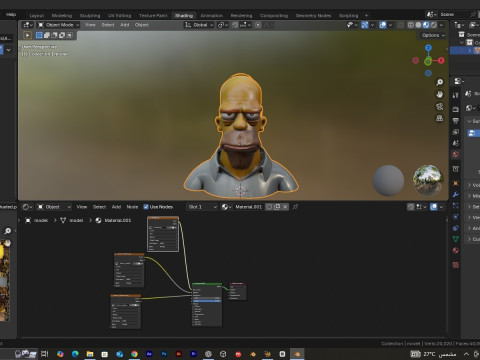Expand the selected object row in the outliner
Viewport: 480px width, 360px height.
tap(470, 50)
